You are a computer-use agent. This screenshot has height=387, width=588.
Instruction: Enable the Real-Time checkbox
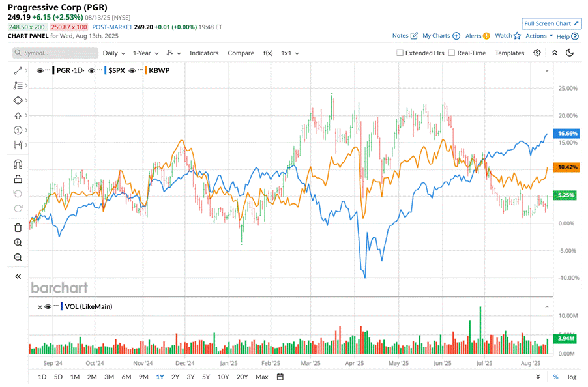pos(452,53)
